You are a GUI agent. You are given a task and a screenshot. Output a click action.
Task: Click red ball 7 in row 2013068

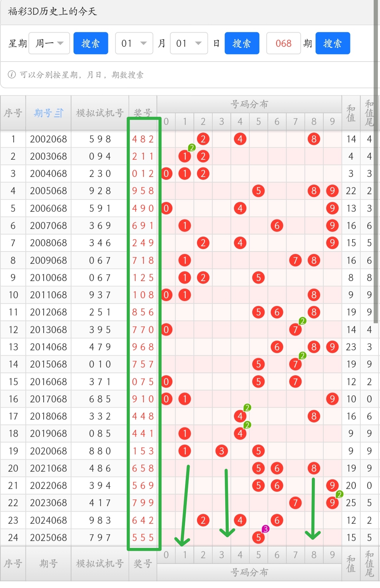click(296, 330)
